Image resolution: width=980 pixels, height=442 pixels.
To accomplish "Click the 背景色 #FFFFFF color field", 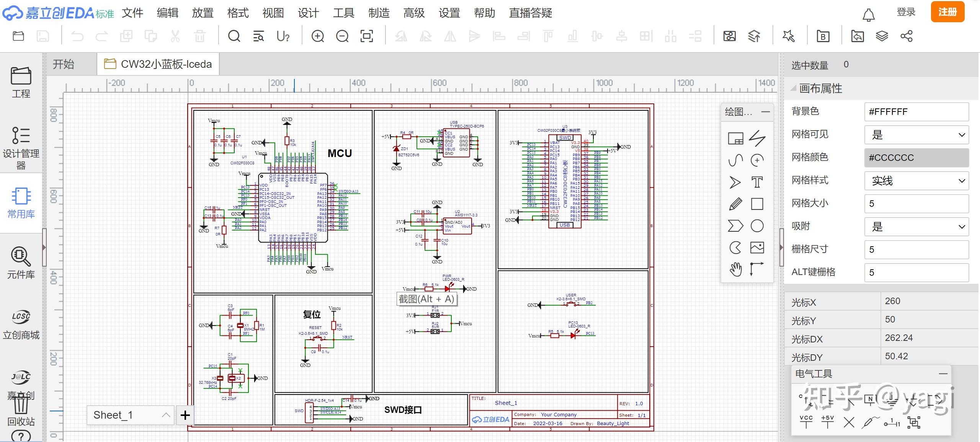I will (x=916, y=112).
